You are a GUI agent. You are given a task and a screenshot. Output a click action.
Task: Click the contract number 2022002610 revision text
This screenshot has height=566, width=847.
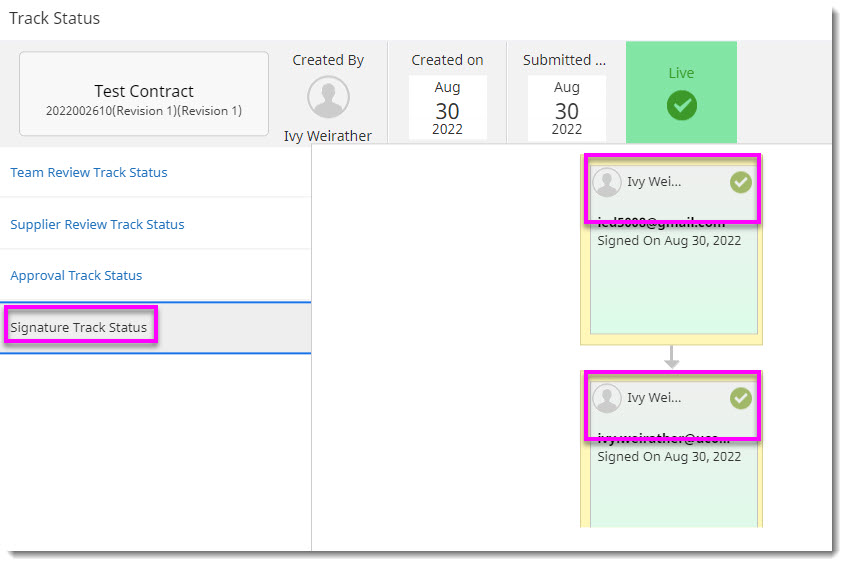point(144,111)
